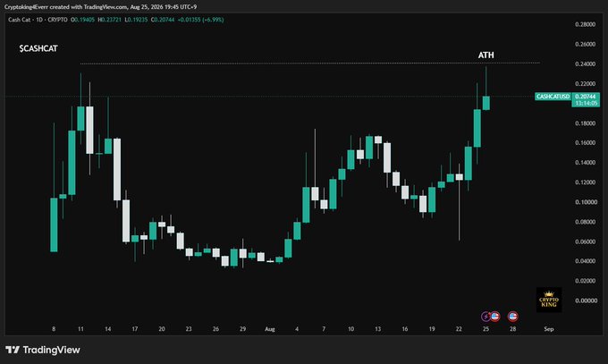Click date 17 on the time axis
Image resolution: width=608 pixels, height=364 pixels.
134,329
